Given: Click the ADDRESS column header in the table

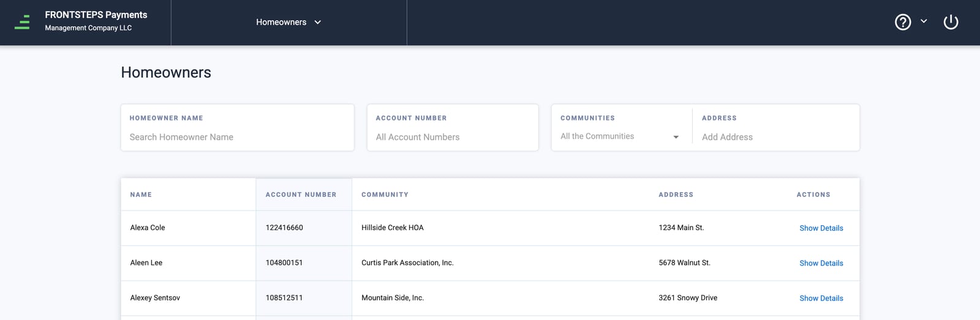Looking at the screenshot, I should (676, 195).
